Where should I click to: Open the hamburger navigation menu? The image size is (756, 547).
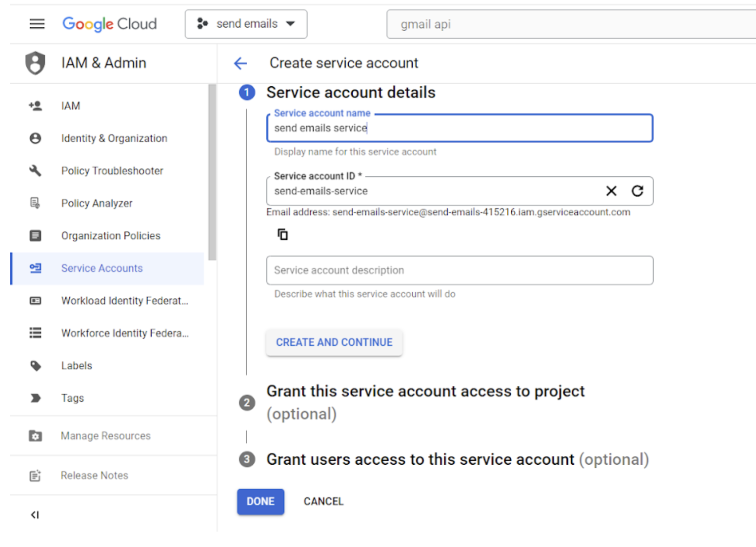pyautogui.click(x=37, y=24)
